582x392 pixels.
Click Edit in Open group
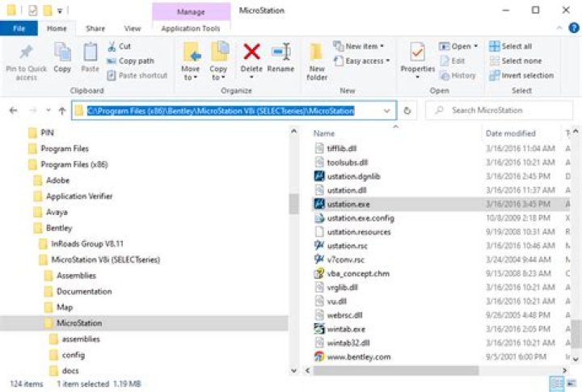click(453, 61)
